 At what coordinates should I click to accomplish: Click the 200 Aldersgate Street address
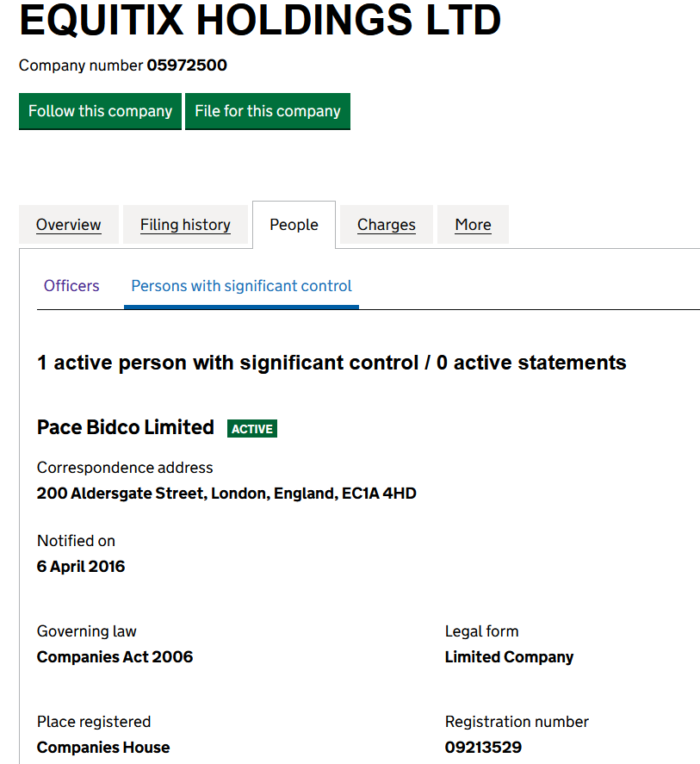[x=226, y=493]
